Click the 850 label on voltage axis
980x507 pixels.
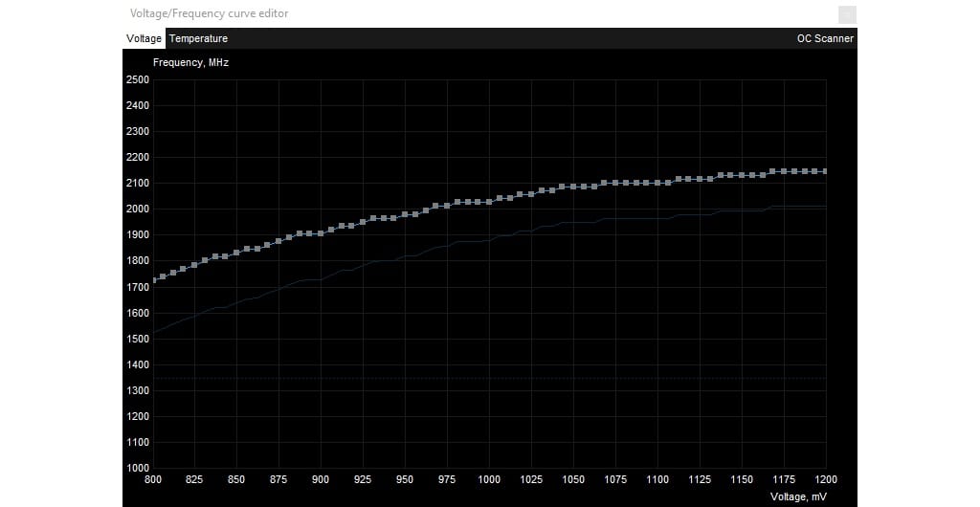coord(236,479)
